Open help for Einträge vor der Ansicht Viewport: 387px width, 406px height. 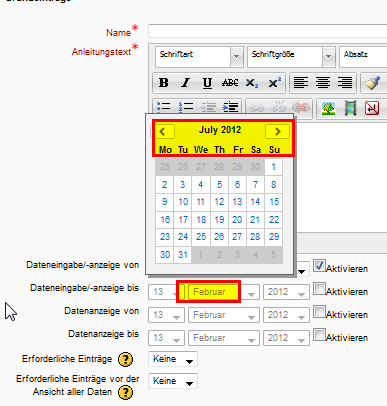tap(125, 392)
